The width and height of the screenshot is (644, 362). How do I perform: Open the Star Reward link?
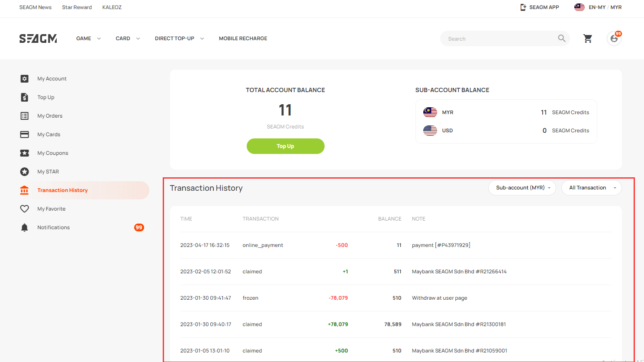(x=77, y=7)
